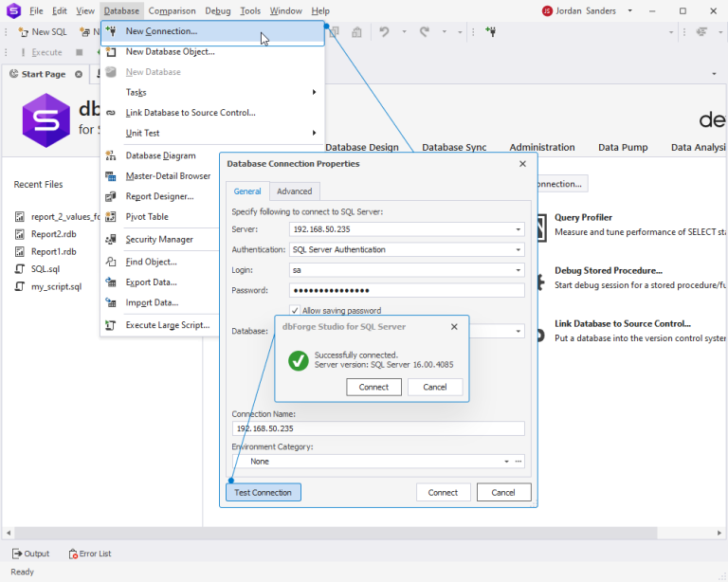Viewport: 728px width, 582px height.
Task: Click the Password input field
Action: click(x=407, y=291)
